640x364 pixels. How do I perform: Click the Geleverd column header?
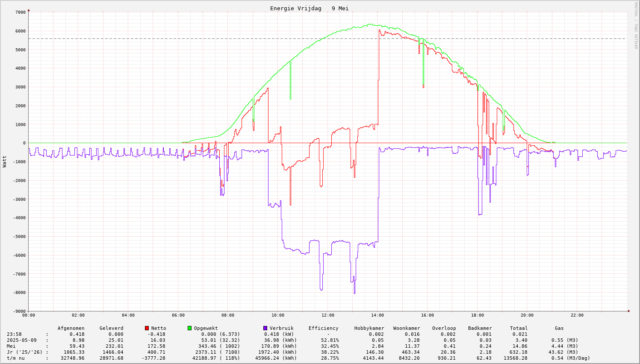pos(111,328)
